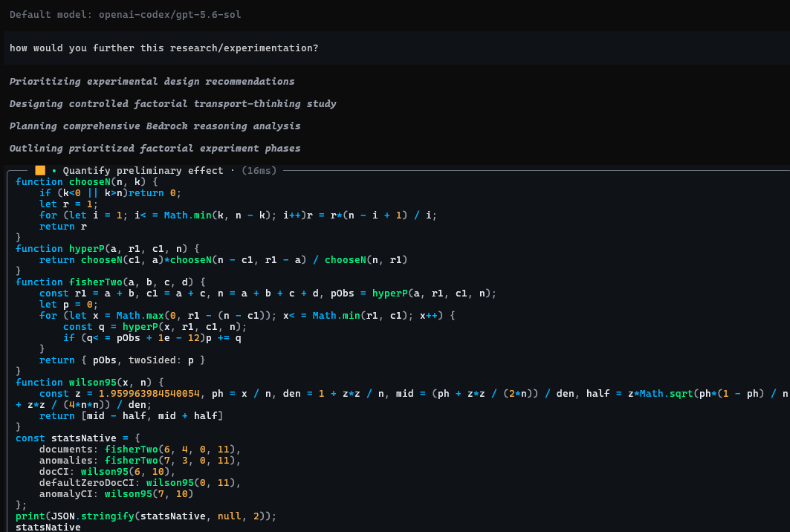This screenshot has height=532, width=790.
Task: Click the 'let r = 1;' line
Action: point(68,204)
